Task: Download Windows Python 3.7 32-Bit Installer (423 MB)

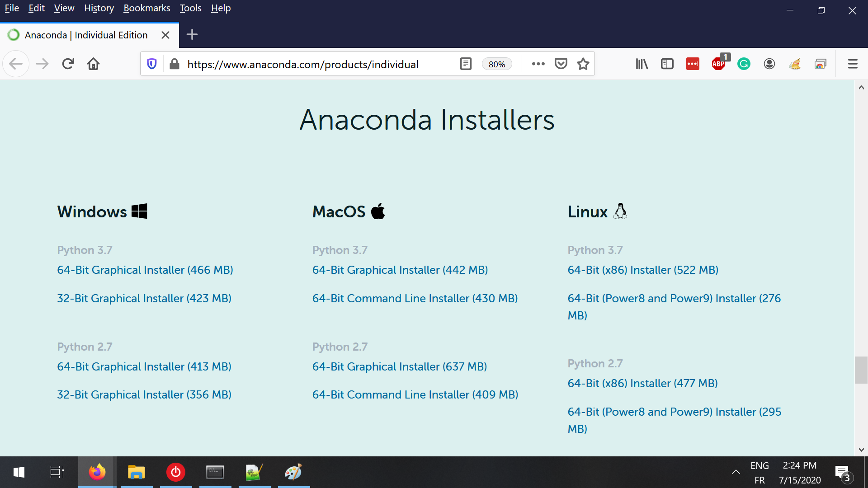Action: (x=144, y=298)
